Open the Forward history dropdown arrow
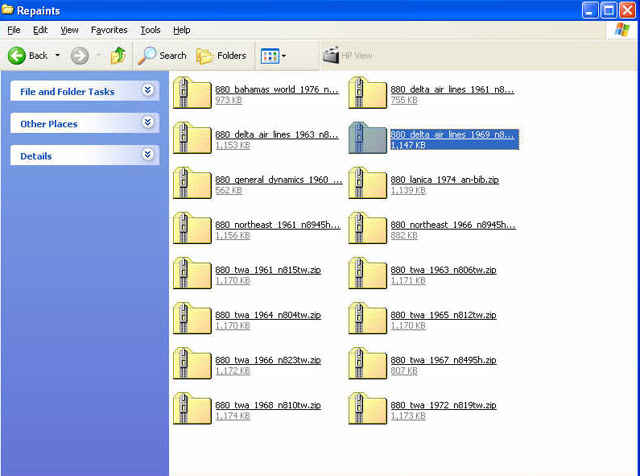Screen dimensions: 640x476 (99, 56)
